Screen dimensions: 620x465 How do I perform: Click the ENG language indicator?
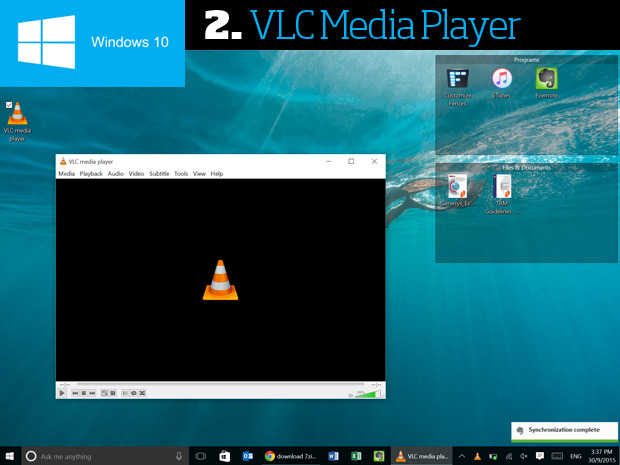pos(575,456)
